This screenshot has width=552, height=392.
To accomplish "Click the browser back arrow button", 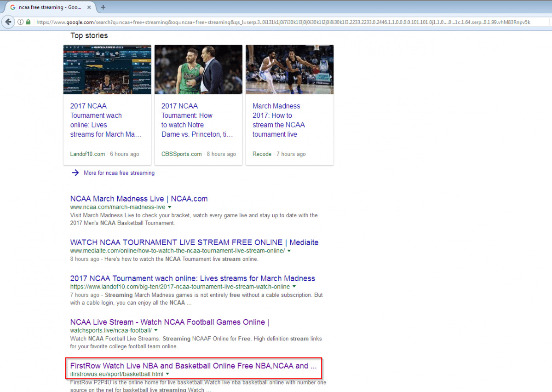I will [8, 22].
